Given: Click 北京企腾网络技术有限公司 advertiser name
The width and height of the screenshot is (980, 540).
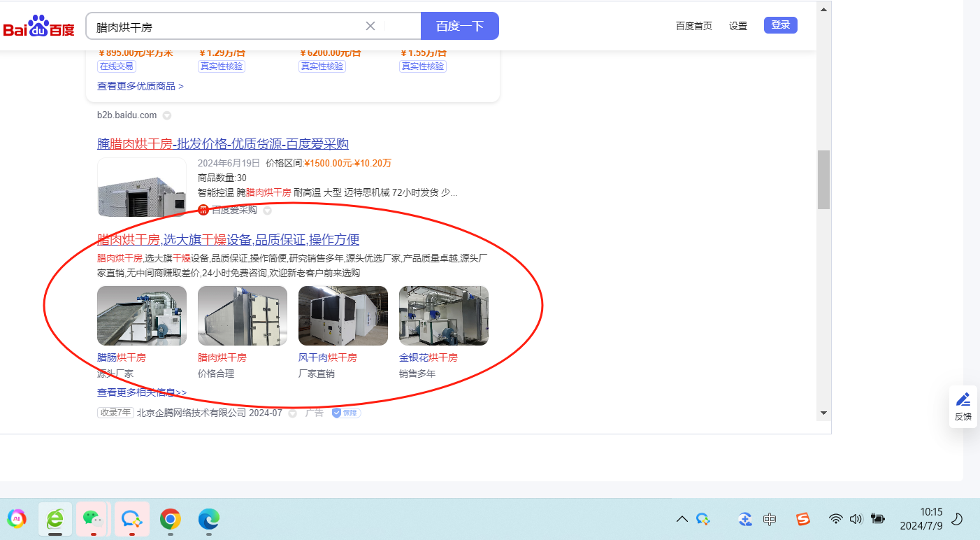Looking at the screenshot, I should tap(192, 413).
